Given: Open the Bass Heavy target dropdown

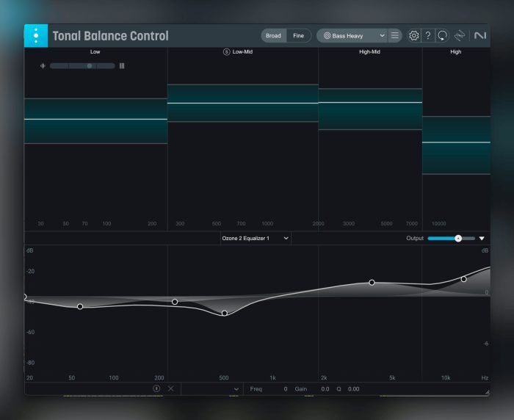Looking at the screenshot, I should (351, 35).
